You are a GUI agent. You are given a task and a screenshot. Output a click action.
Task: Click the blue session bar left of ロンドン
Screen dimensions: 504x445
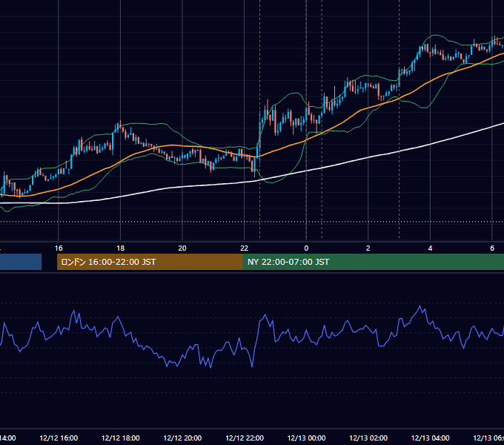[x=21, y=262]
